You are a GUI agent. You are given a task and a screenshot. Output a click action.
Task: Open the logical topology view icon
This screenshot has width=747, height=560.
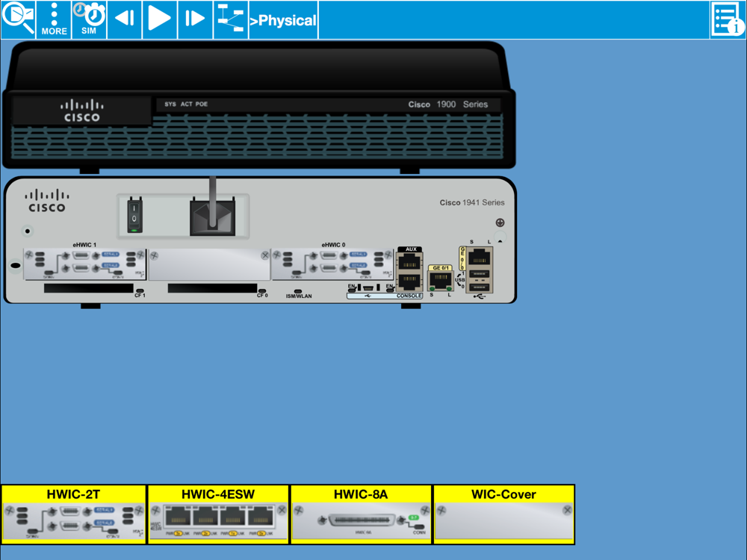pyautogui.click(x=231, y=19)
